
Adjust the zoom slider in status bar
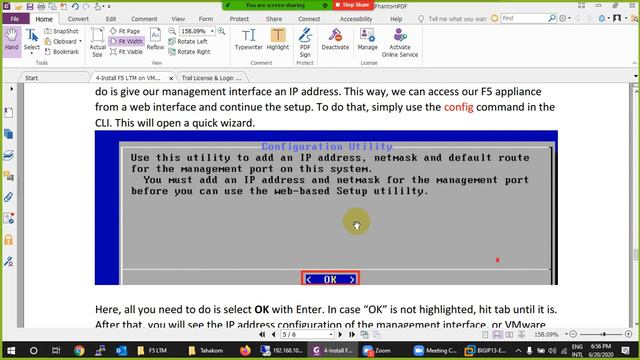604,334
